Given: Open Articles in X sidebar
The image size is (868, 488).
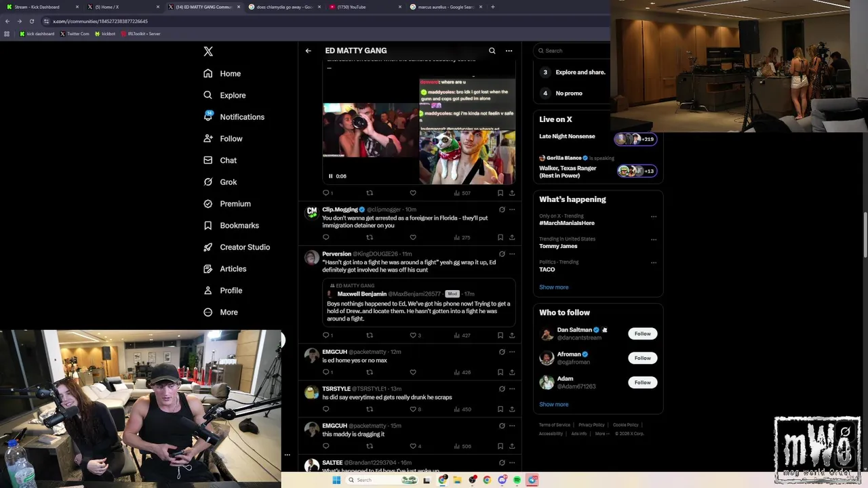Looking at the screenshot, I should (x=224, y=268).
